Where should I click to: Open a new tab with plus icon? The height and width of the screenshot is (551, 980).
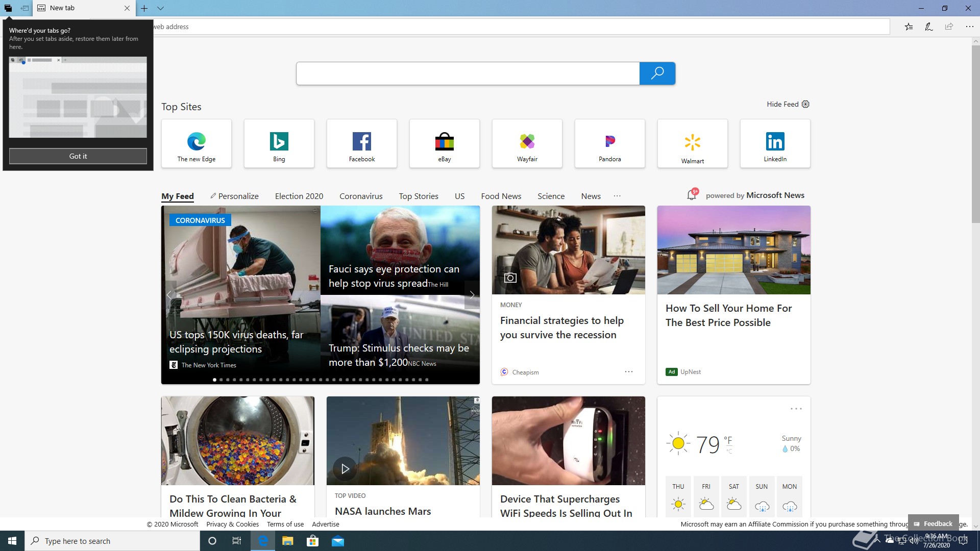point(144,8)
